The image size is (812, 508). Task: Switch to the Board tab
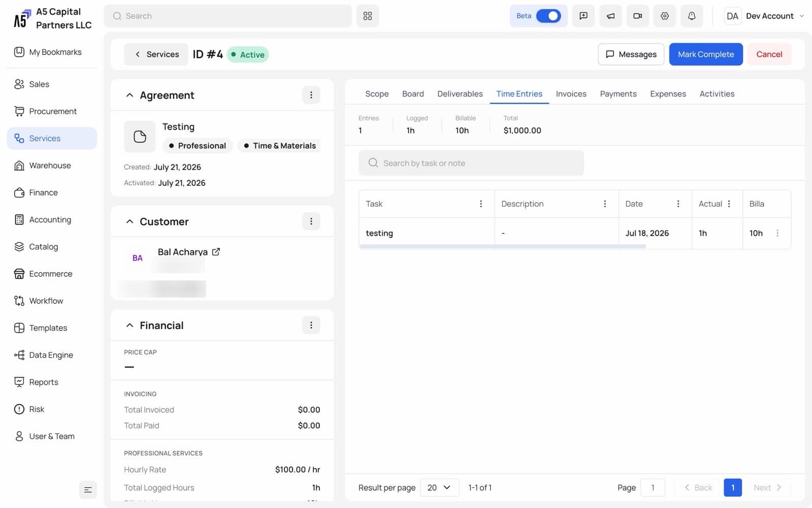(413, 94)
